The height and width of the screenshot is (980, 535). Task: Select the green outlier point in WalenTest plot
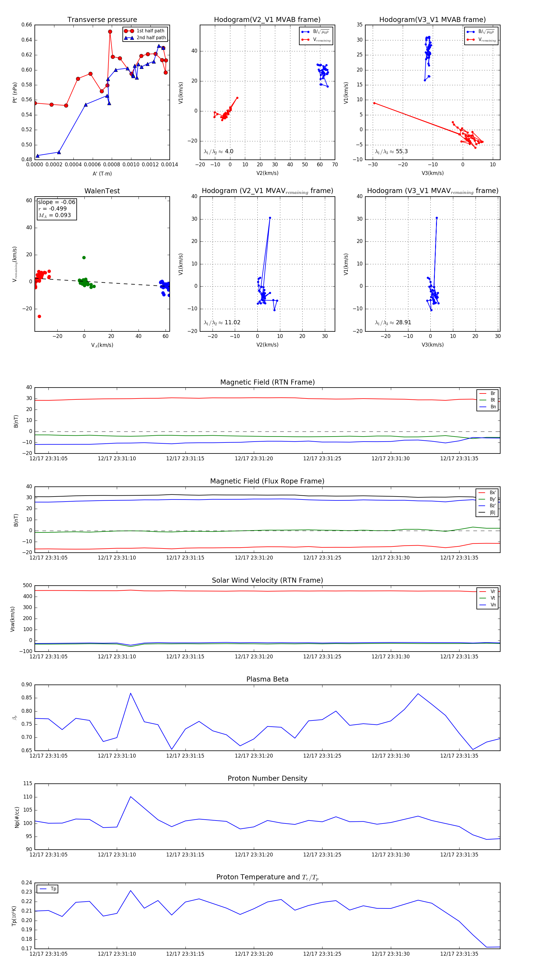click(x=84, y=257)
